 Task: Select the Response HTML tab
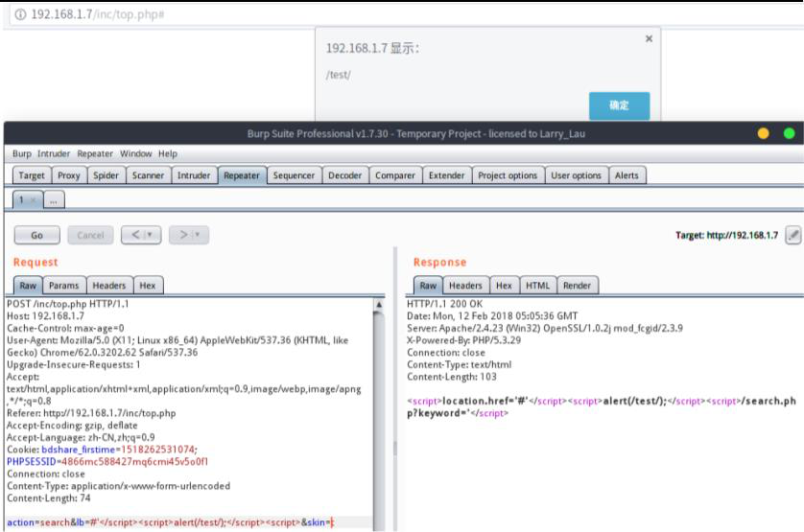pyautogui.click(x=538, y=286)
